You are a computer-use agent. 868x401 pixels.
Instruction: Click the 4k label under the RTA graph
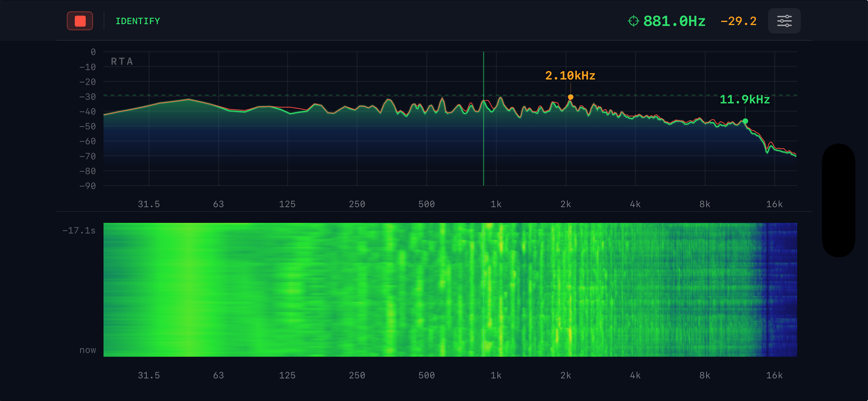click(636, 204)
